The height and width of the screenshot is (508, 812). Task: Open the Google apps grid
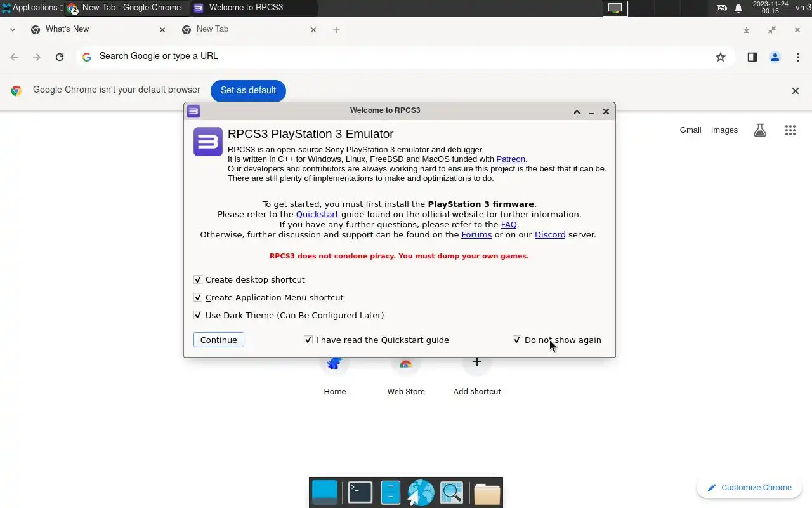click(x=790, y=130)
